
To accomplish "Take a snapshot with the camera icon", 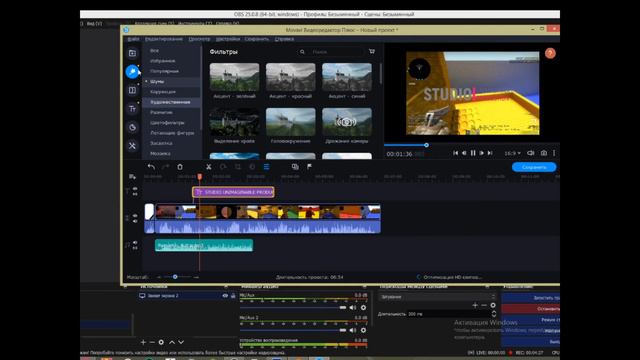I will tap(544, 153).
